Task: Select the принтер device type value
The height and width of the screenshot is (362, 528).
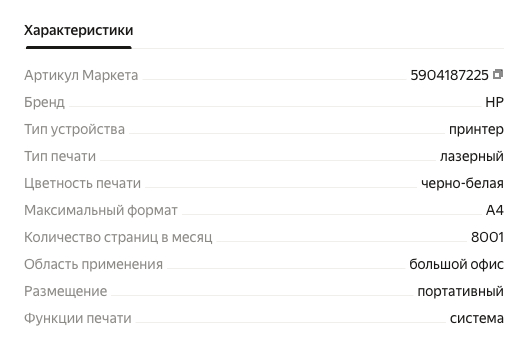Action: click(x=476, y=129)
